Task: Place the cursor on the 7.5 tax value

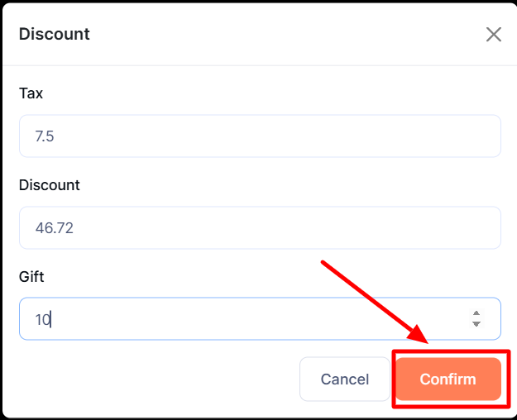Action: 45,136
